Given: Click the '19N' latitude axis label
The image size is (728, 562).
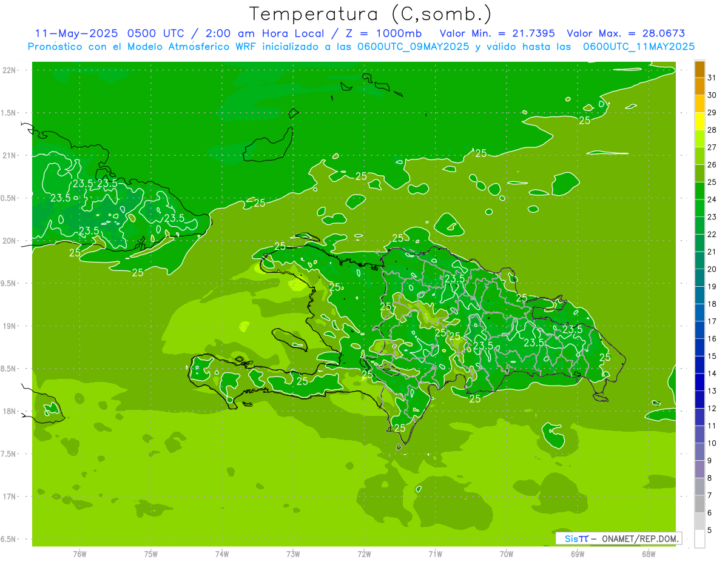Looking at the screenshot, I should pyautogui.click(x=9, y=326).
